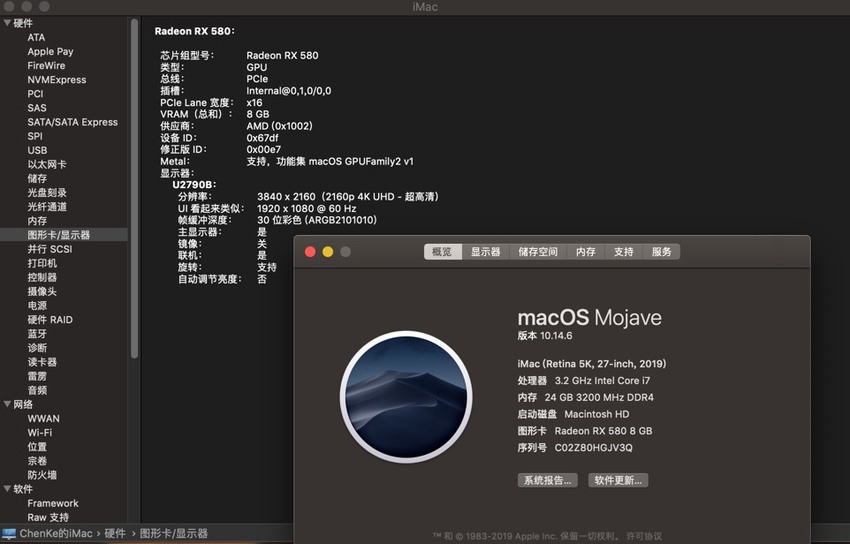This screenshot has width=850, height=544.
Task: Select 光纤通道 in the sidebar
Action: [47, 206]
